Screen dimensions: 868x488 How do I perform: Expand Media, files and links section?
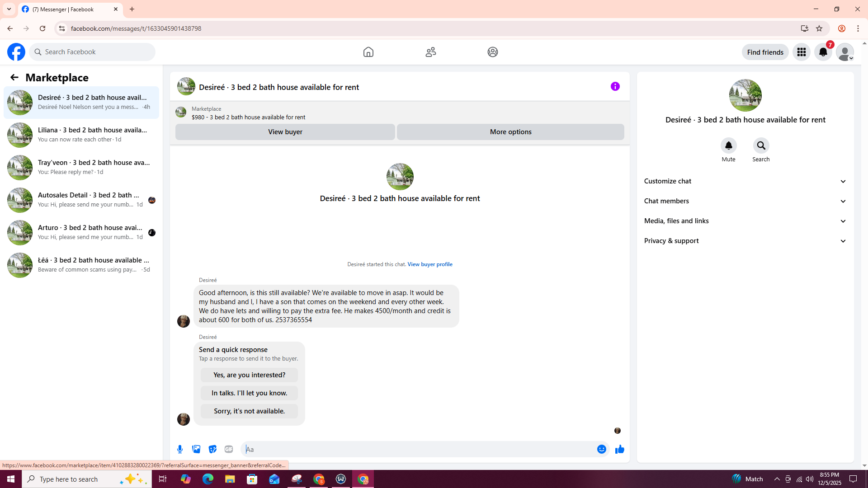[745, 221]
